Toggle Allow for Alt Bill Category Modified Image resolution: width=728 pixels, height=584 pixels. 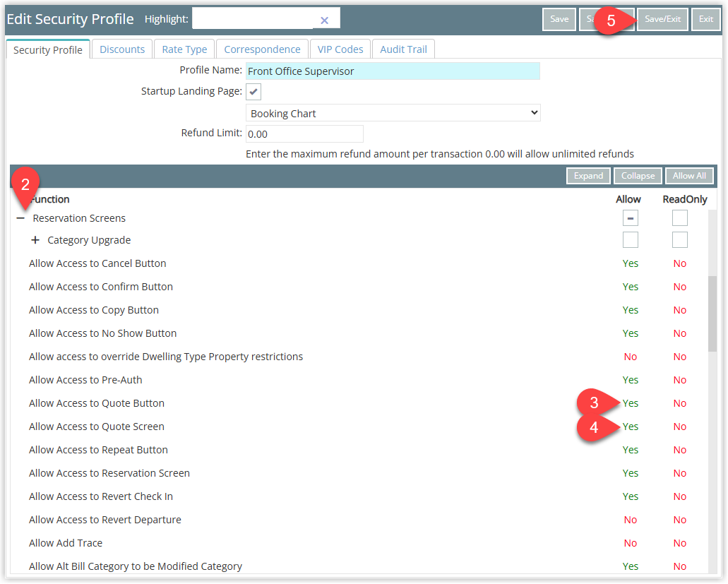[x=630, y=566]
